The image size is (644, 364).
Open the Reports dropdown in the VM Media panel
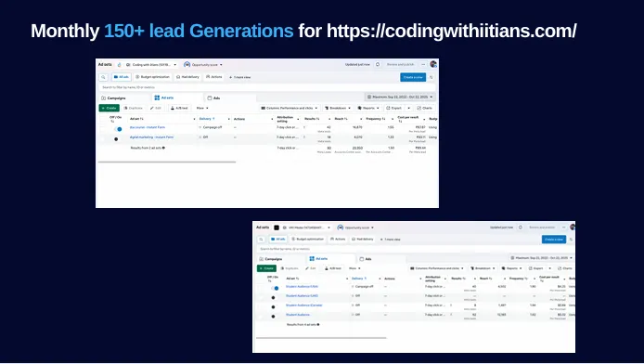(511, 268)
